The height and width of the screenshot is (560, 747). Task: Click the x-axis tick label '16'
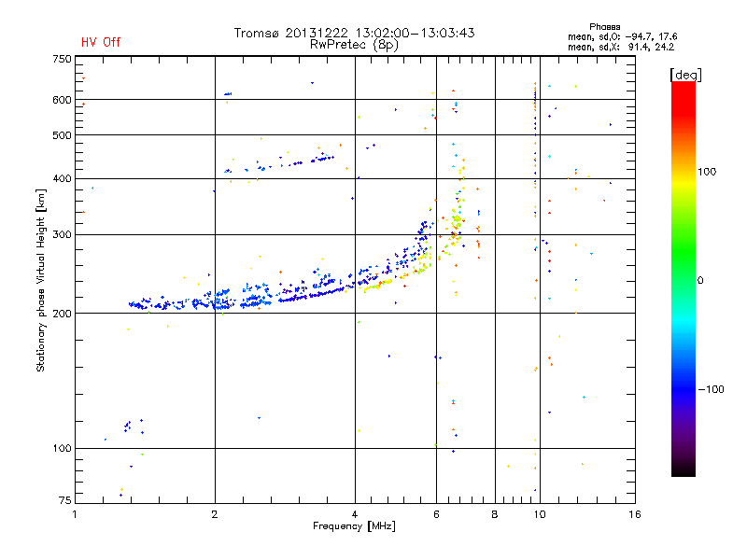(x=635, y=514)
